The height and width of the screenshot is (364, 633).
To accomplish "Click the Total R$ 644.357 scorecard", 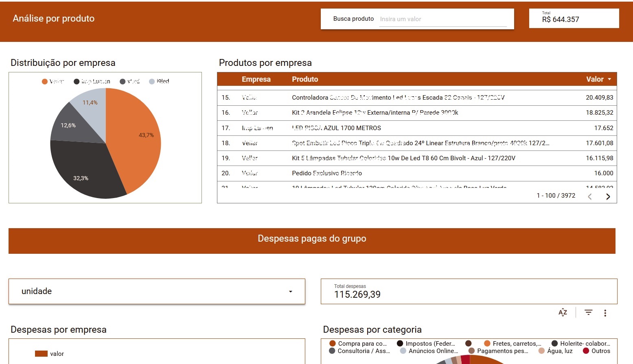I will [x=574, y=18].
